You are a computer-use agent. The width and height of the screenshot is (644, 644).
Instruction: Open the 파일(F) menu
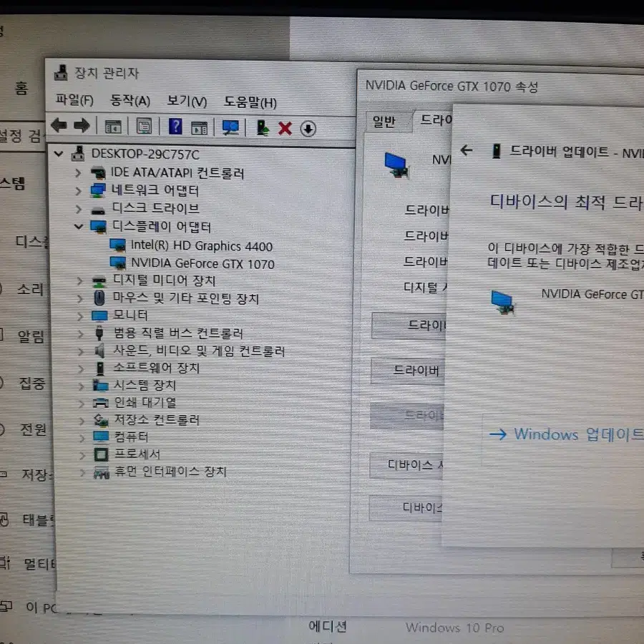point(74,99)
